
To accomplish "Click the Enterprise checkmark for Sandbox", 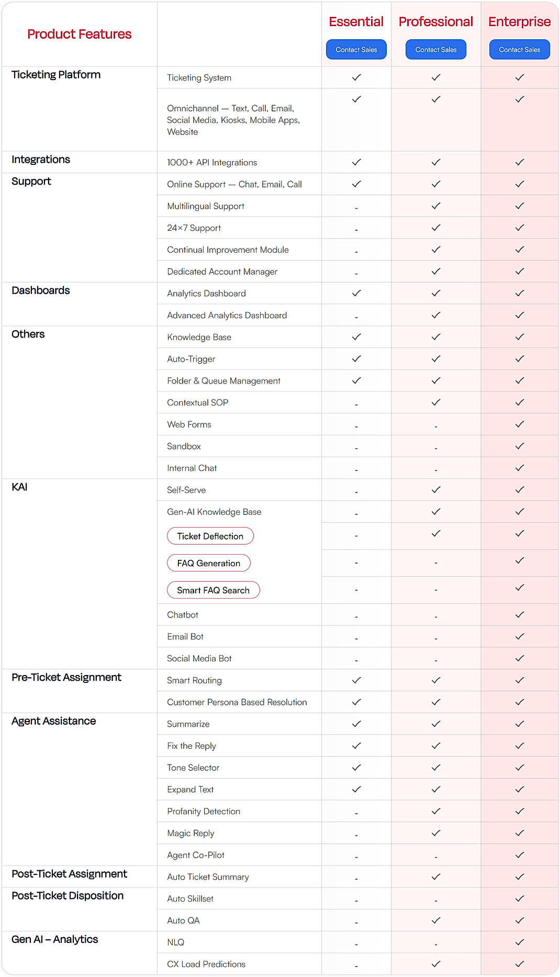I will tap(519, 446).
